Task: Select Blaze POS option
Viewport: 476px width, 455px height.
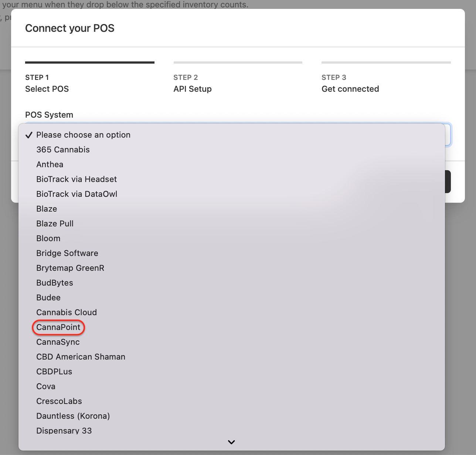Action: (231, 209)
